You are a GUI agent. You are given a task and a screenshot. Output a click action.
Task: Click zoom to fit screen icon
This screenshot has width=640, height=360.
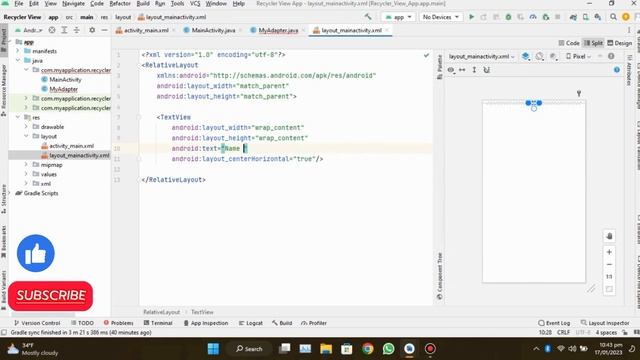click(609, 289)
